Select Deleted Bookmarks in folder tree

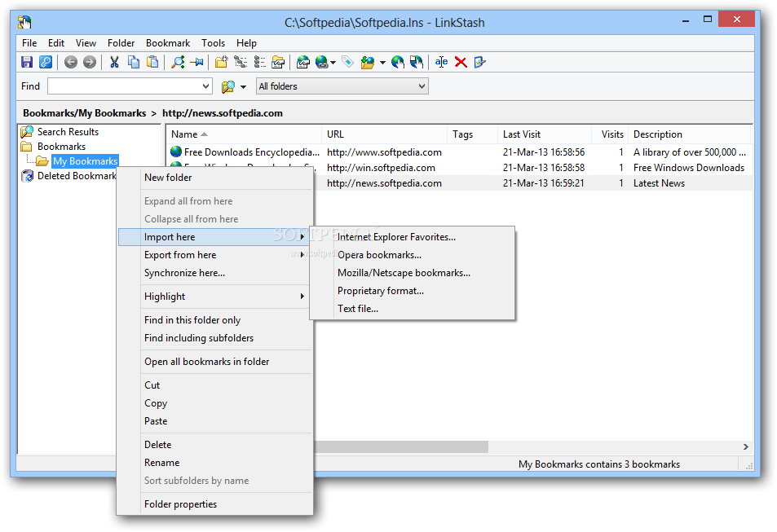pos(77,176)
